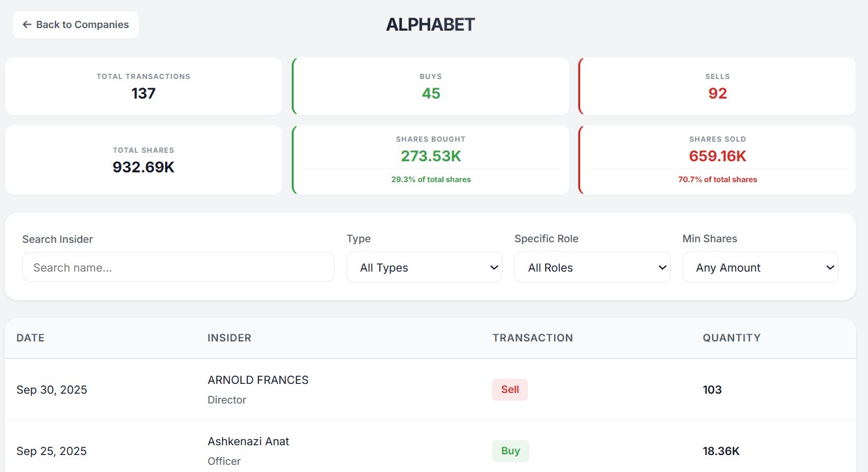Select the Buys summary card showing 45
Image resolution: width=868 pixels, height=472 pixels.
430,86
